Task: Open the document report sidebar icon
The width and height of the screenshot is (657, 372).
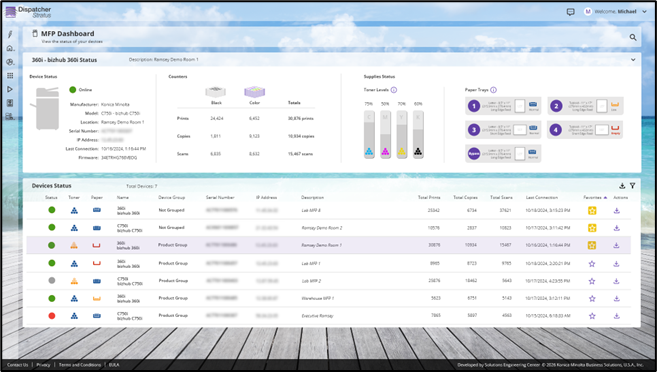Action: tap(10, 103)
